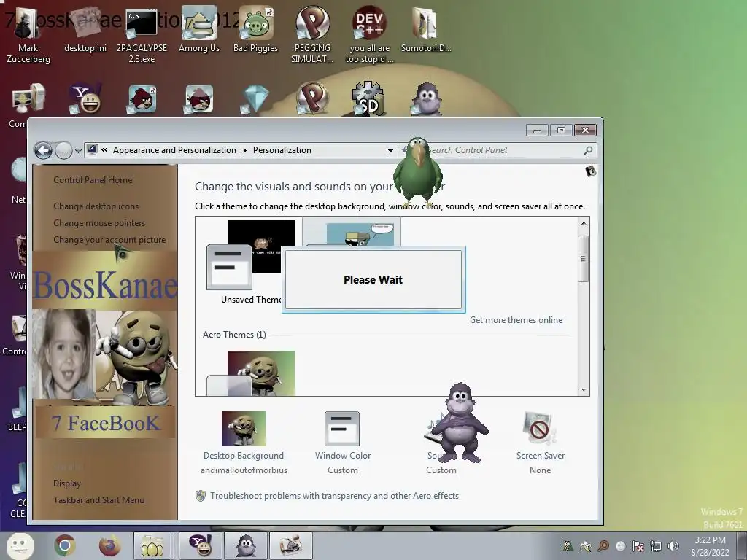This screenshot has height=560, width=747.
Task: Switch to Yahoo Messenger on the taskbar
Action: coord(200,545)
